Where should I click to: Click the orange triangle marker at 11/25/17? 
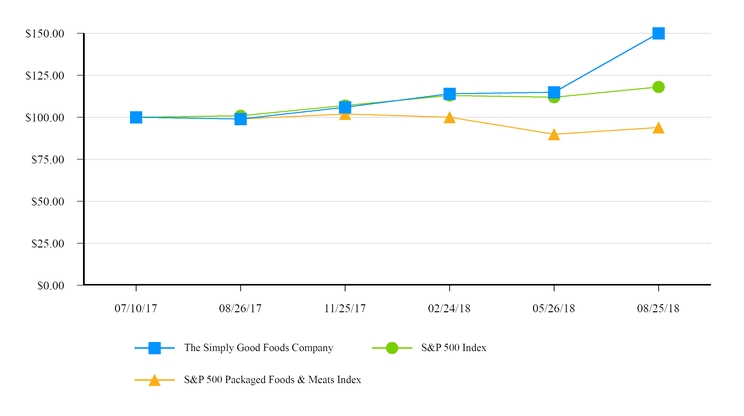pyautogui.click(x=345, y=114)
